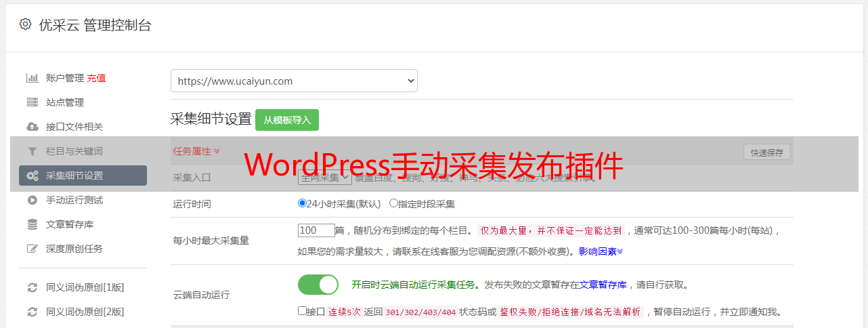Select 指定时段采集 radio option
The image size is (868, 328).
pos(393,203)
